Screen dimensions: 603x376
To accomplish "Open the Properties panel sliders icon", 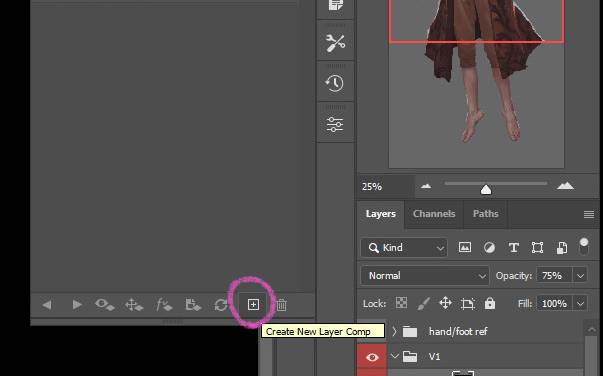I will click(x=335, y=124).
